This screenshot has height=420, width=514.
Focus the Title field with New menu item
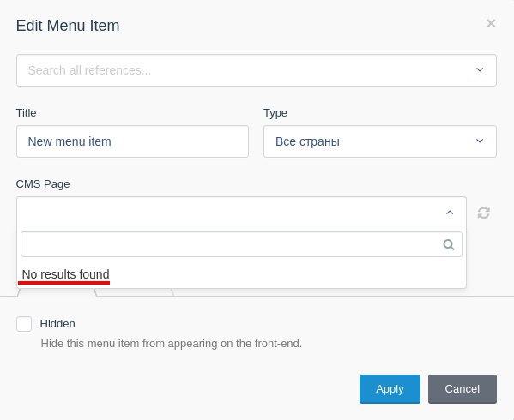(132, 141)
